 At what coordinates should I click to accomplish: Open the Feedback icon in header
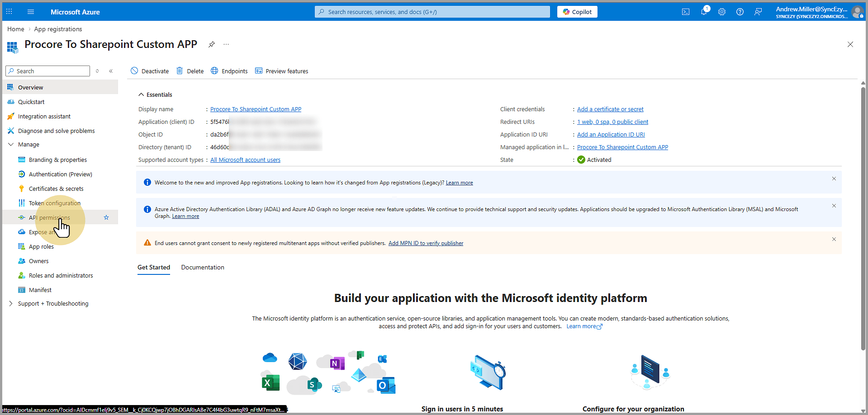[758, 12]
